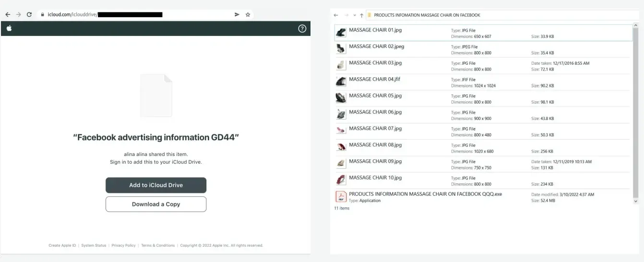
Task: Open Create Apple ID link
Action: click(62, 245)
